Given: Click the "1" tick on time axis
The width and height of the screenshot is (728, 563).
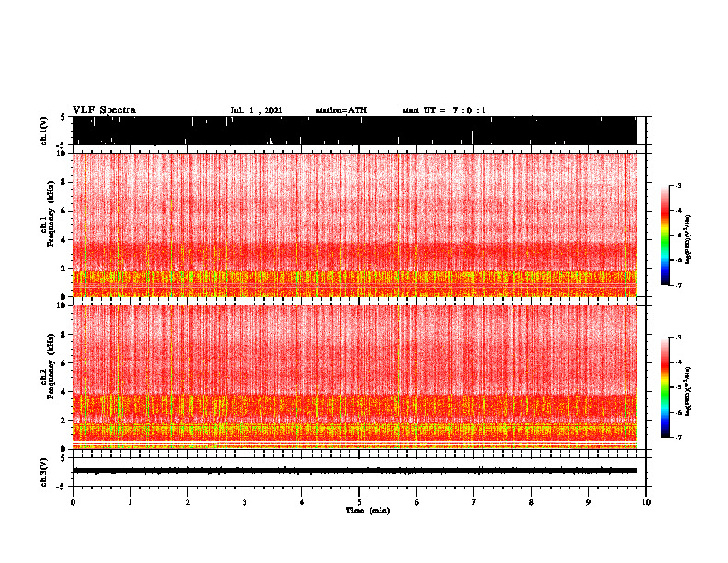Looking at the screenshot, I should pos(130,502).
